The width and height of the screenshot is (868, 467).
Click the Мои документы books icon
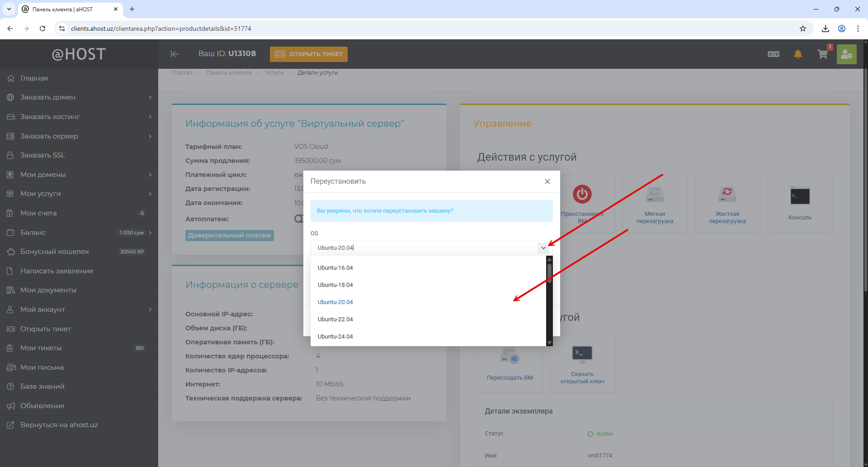(10, 290)
